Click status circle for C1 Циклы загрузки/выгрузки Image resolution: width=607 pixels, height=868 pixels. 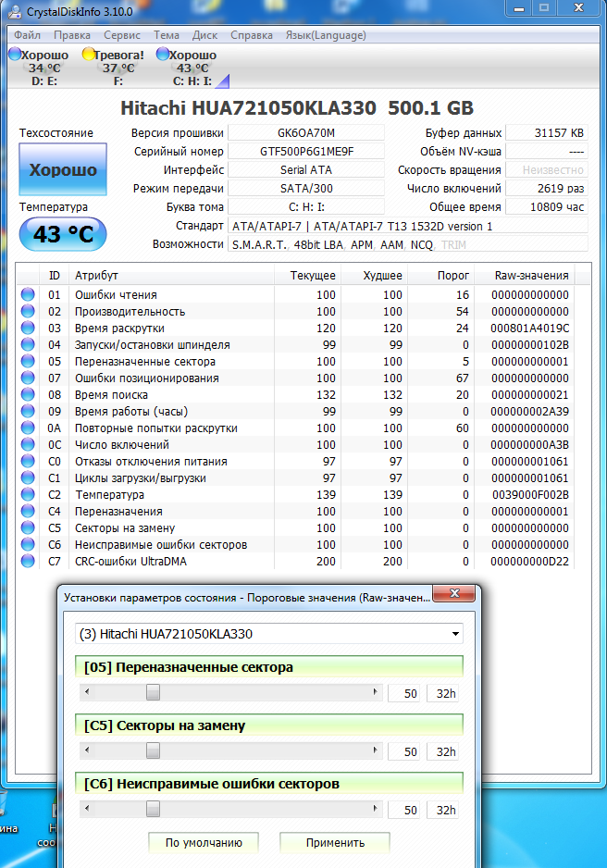click(x=28, y=477)
